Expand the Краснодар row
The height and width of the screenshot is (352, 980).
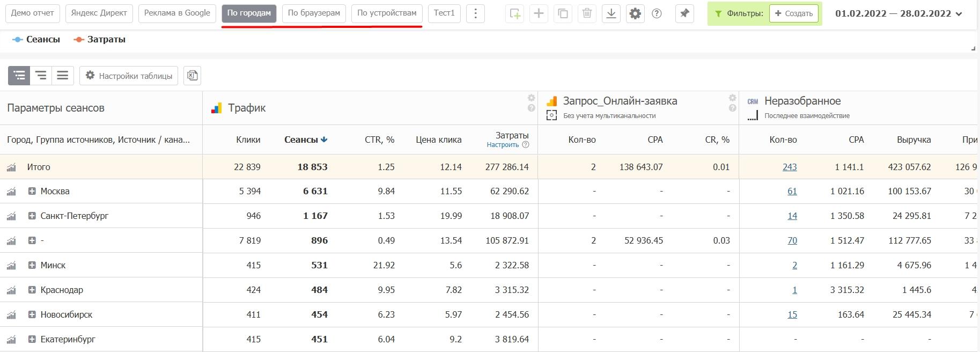click(32, 290)
